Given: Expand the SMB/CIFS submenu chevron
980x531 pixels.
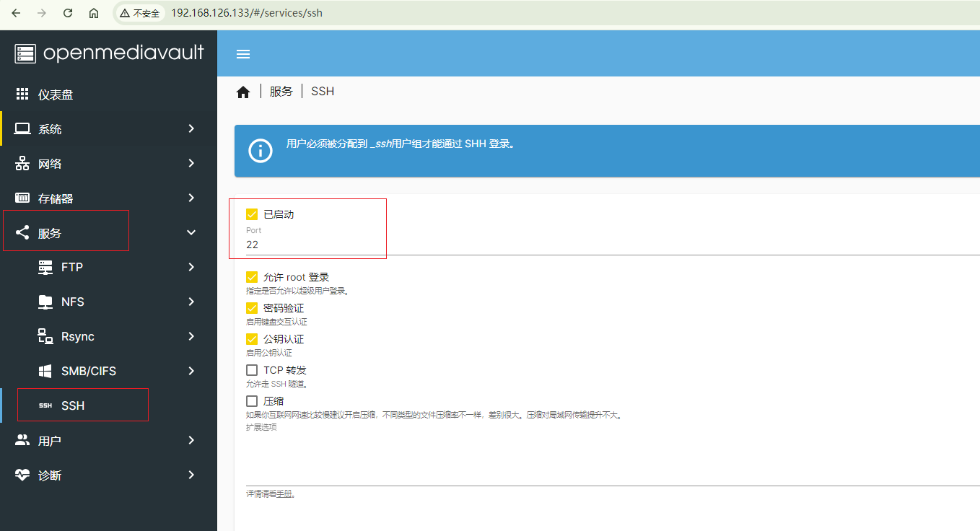Looking at the screenshot, I should coord(191,371).
